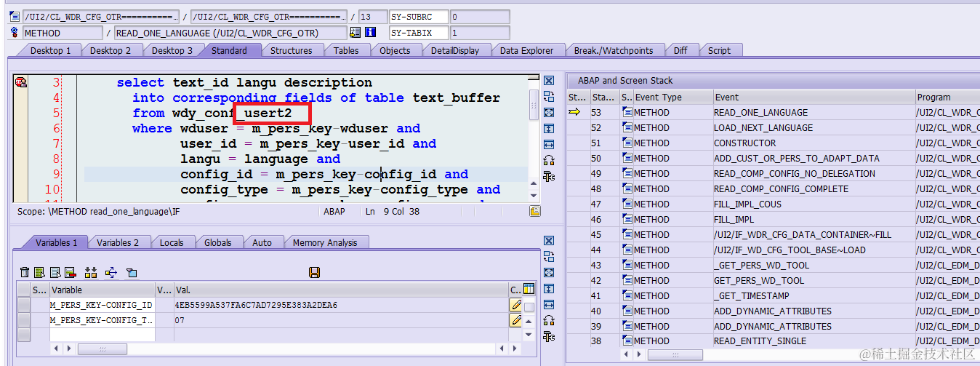Open Memory Analysis tab
The image size is (980, 366).
(325, 242)
